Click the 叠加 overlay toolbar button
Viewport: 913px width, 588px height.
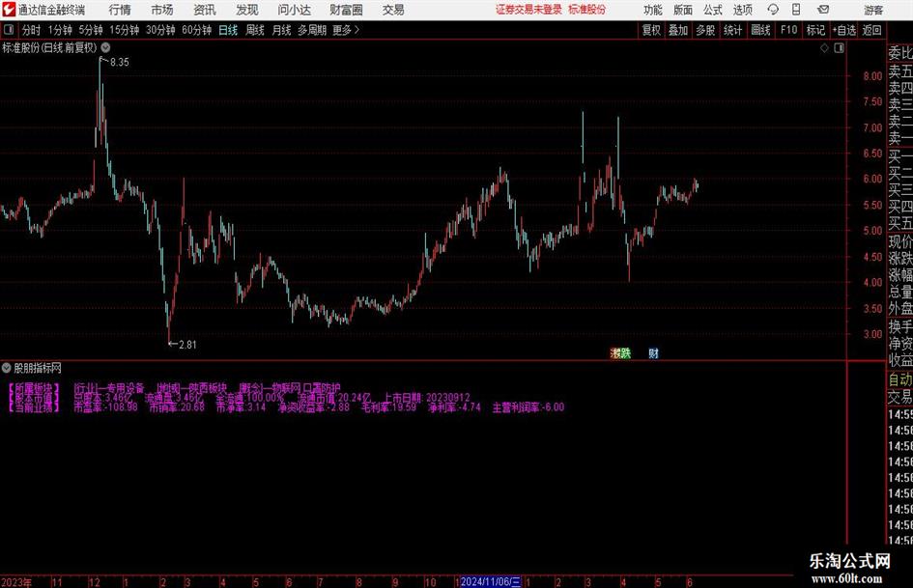click(678, 30)
